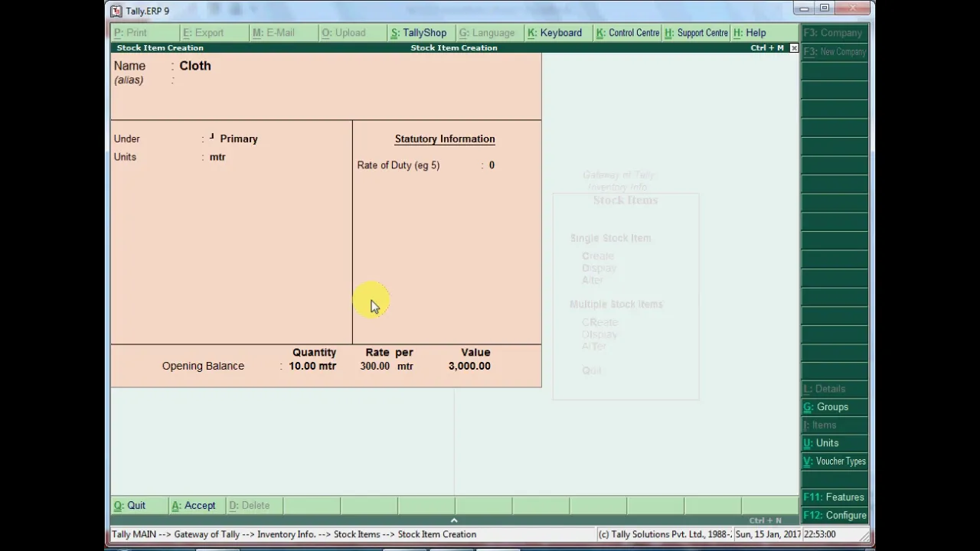Image resolution: width=980 pixels, height=551 pixels.
Task: Click the Tally Solutions copyright text
Action: click(x=665, y=534)
